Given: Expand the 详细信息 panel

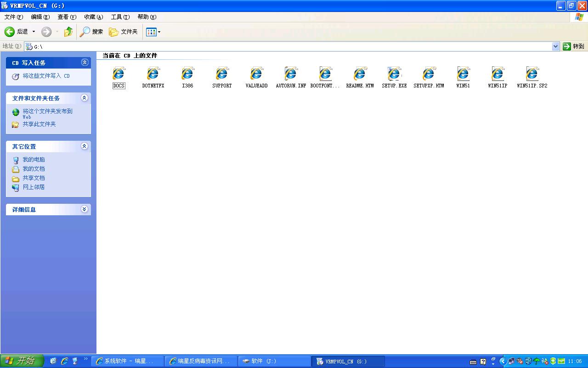Looking at the screenshot, I should point(85,209).
